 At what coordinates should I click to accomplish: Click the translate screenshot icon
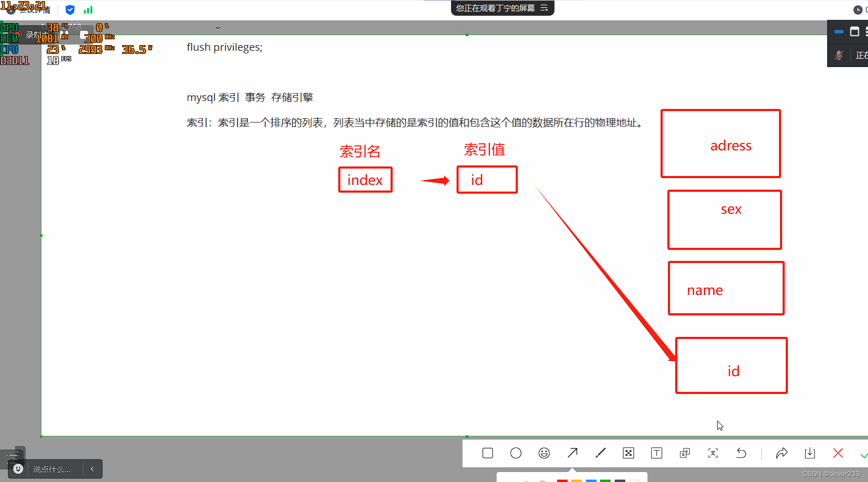(685, 453)
